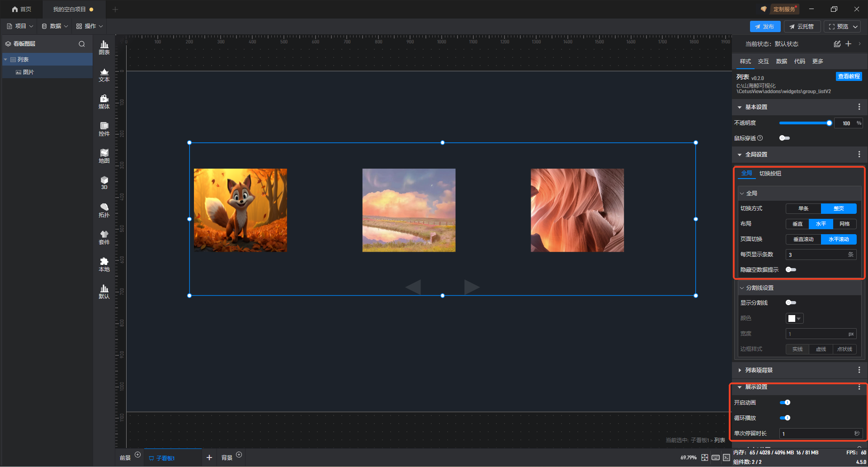Viewport: 868px width, 467px height.
Task: Open the 媒体 (Media) component category
Action: (x=104, y=102)
